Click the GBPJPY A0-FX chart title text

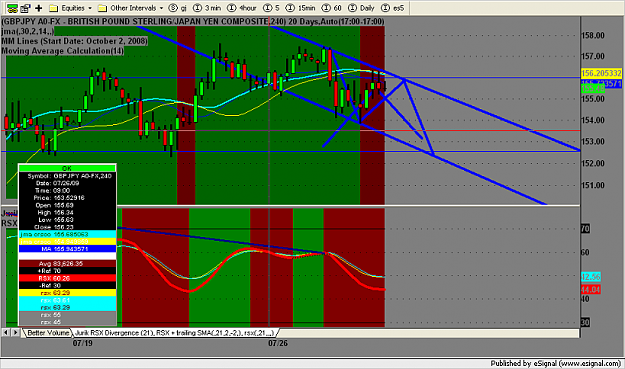tap(193, 22)
